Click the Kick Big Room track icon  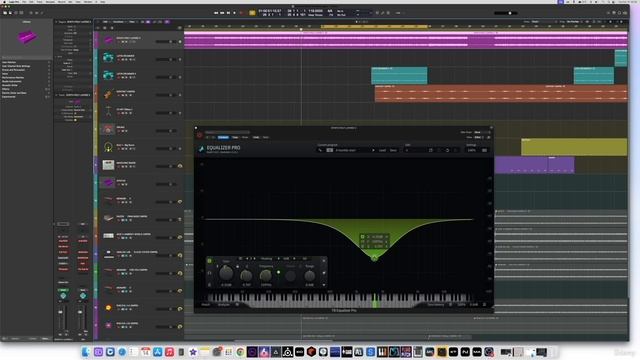[108, 147]
